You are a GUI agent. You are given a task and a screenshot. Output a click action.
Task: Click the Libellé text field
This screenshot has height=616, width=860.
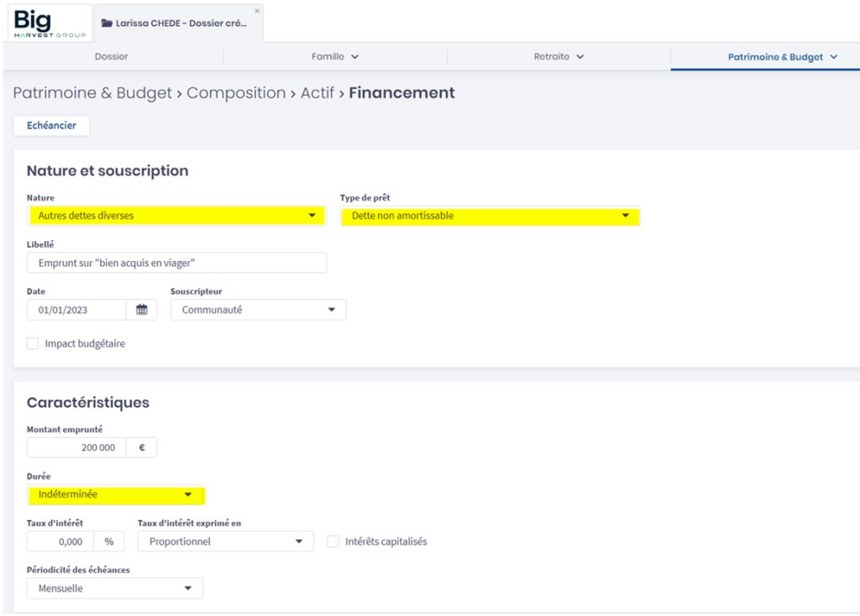tap(176, 263)
